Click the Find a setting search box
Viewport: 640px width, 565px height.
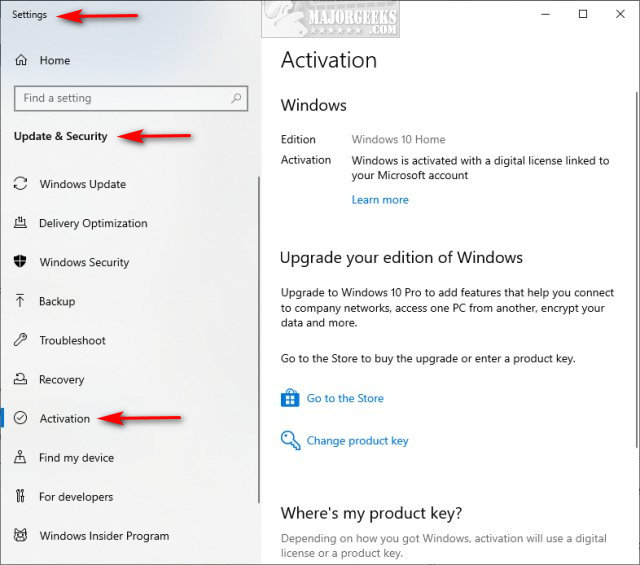click(x=120, y=98)
